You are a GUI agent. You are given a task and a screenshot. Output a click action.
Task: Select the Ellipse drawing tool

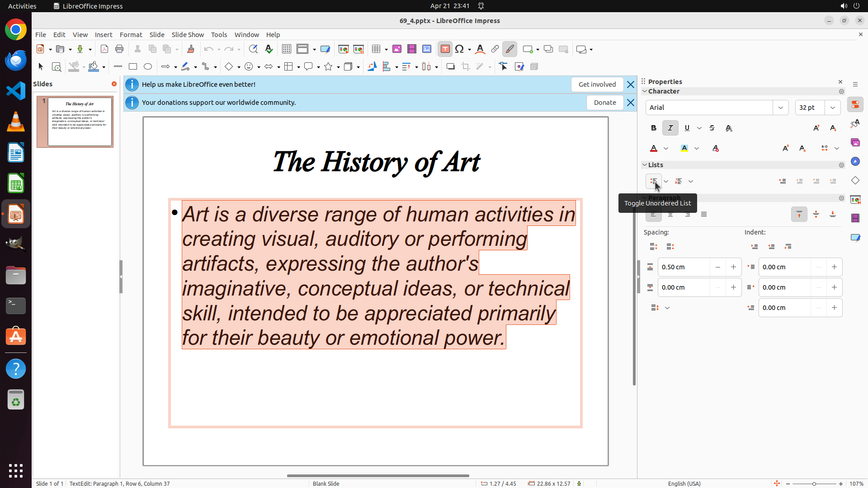click(148, 67)
